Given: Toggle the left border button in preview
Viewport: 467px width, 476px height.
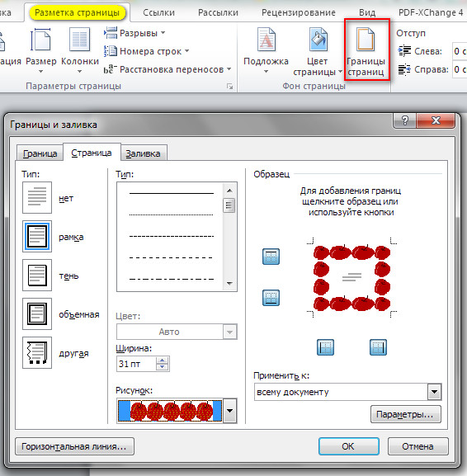Looking at the screenshot, I should 326,347.
